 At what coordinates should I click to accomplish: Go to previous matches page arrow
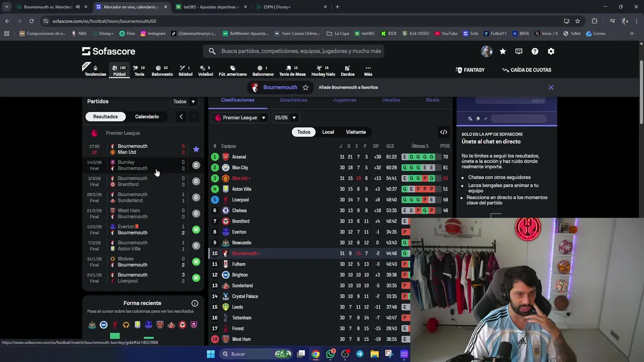[x=181, y=117]
